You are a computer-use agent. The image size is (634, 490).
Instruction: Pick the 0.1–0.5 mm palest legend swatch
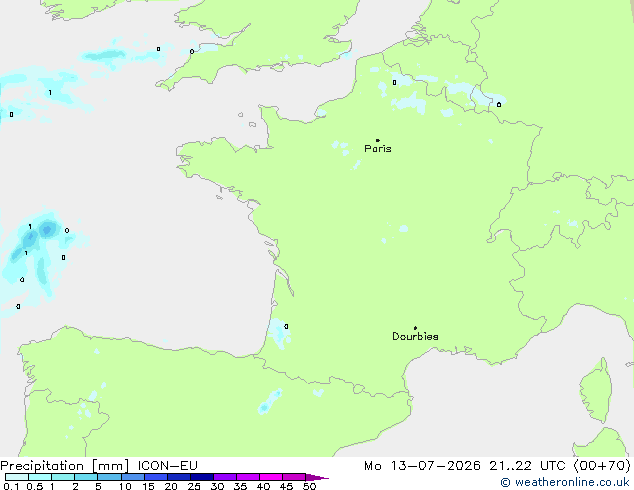(x=17, y=477)
